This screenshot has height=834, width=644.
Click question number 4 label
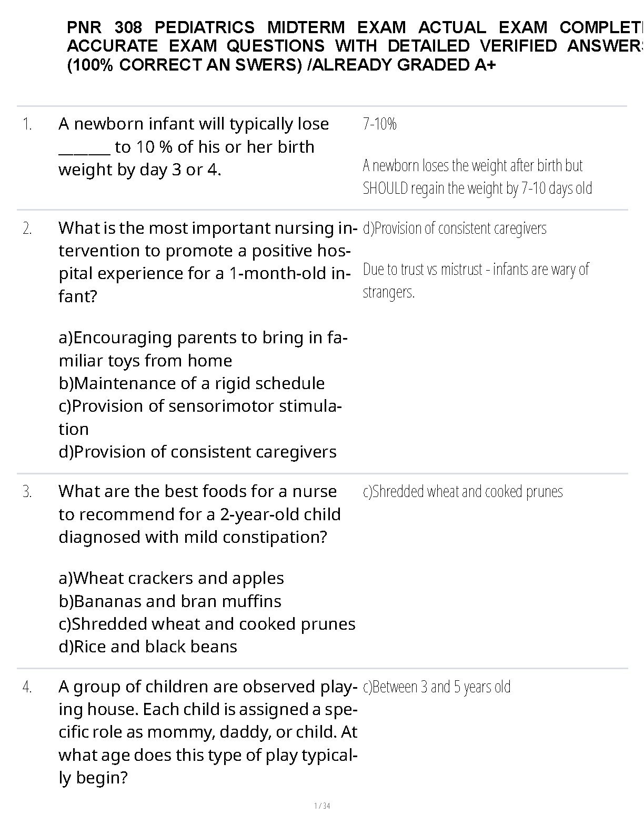coord(27,688)
